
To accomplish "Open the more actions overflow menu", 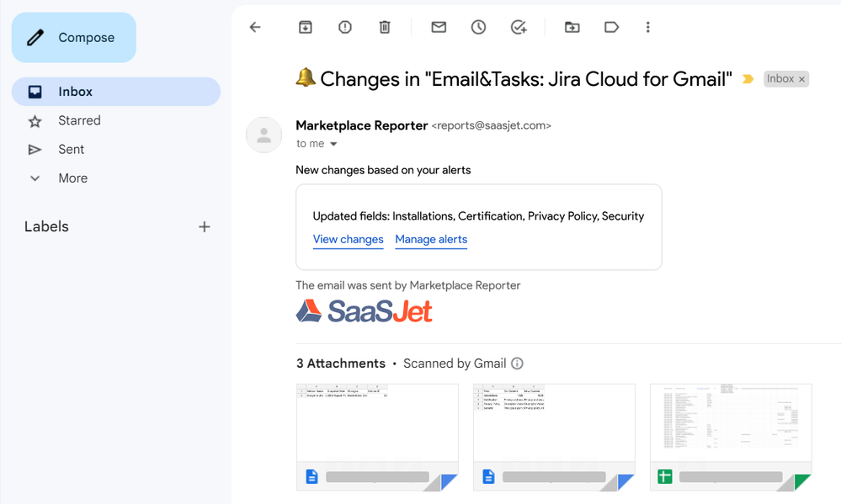I will click(648, 27).
